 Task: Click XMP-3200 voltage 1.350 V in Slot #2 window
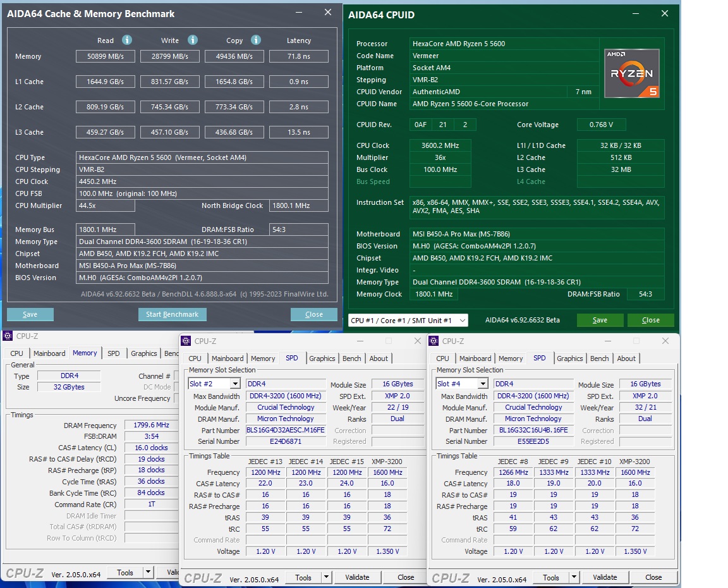pos(387,551)
